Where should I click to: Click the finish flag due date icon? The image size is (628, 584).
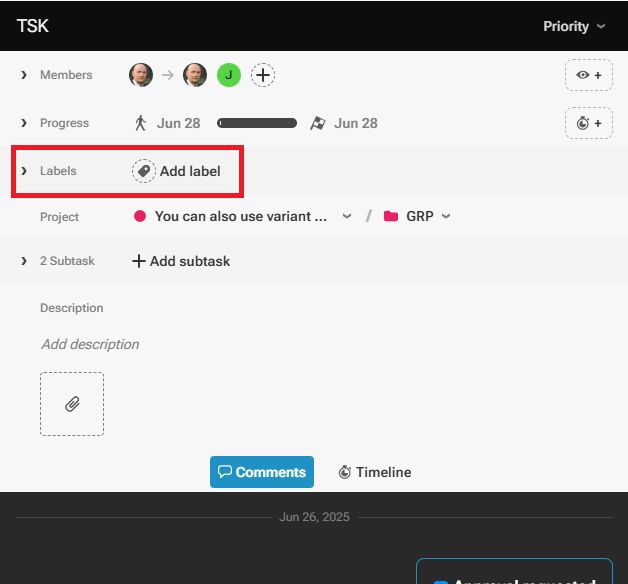pos(318,123)
